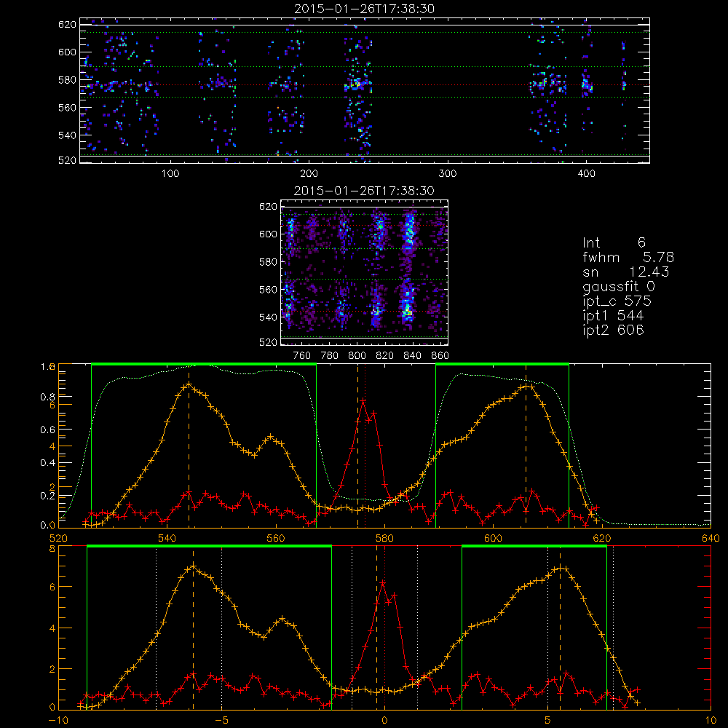Image resolution: width=728 pixels, height=728 pixels.
Task: Click y-axis label 8 on bottom plot
Action: tap(52, 548)
